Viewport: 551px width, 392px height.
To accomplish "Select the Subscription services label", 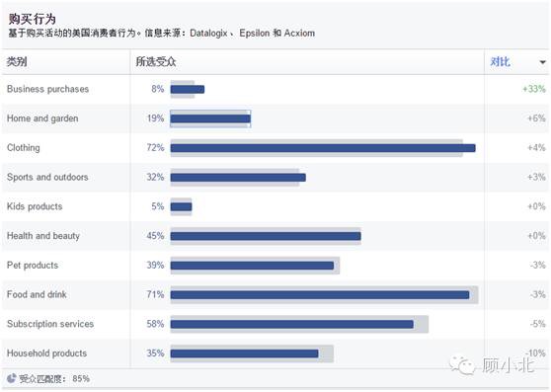I will pyautogui.click(x=50, y=324).
